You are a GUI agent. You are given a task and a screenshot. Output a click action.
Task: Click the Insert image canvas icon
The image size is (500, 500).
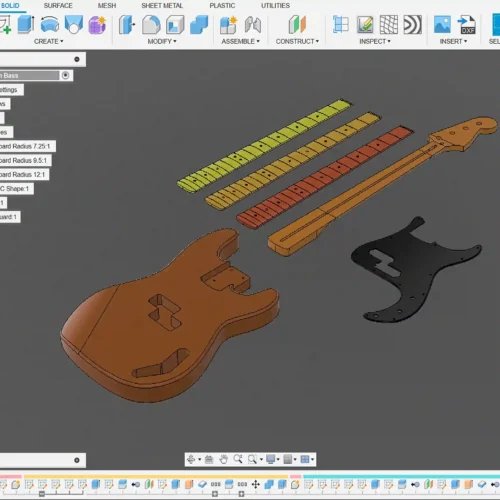tap(442, 24)
